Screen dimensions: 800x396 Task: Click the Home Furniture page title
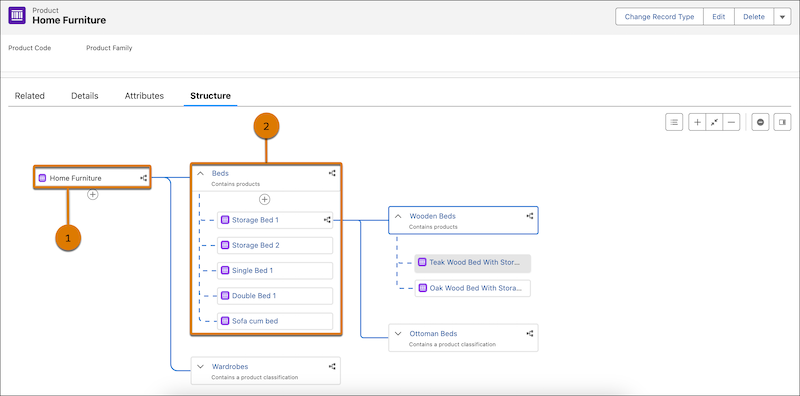pos(69,20)
